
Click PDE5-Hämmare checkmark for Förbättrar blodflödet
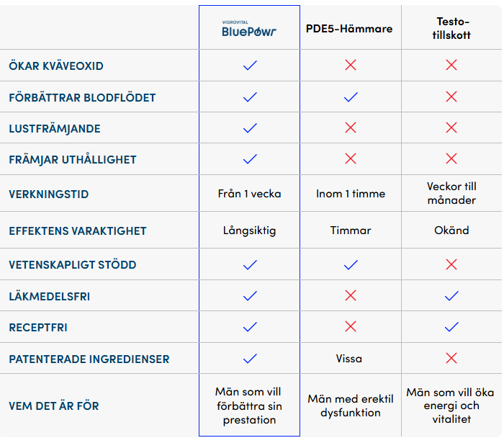[x=351, y=97]
